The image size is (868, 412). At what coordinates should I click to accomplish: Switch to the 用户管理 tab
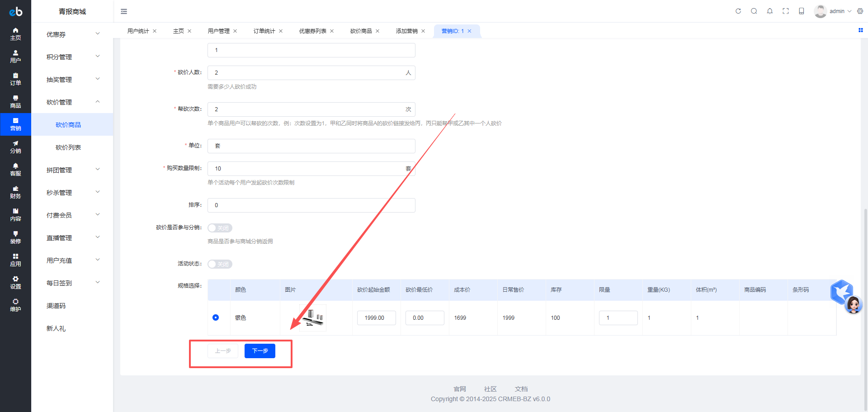pos(219,31)
